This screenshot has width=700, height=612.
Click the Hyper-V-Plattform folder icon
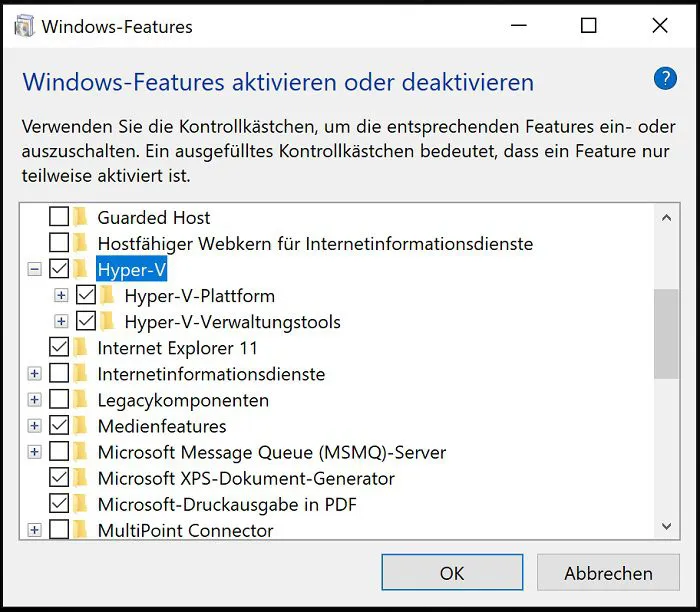(x=108, y=296)
